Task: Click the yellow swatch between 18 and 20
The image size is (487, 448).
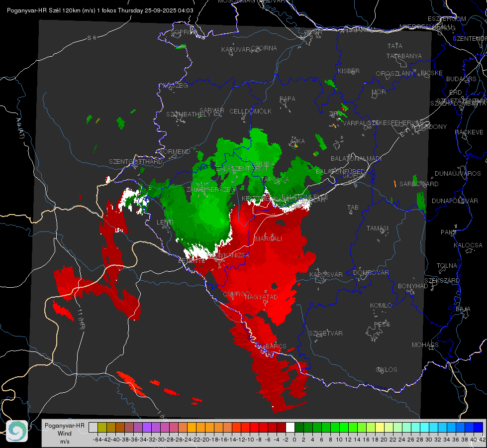Action: point(380,427)
